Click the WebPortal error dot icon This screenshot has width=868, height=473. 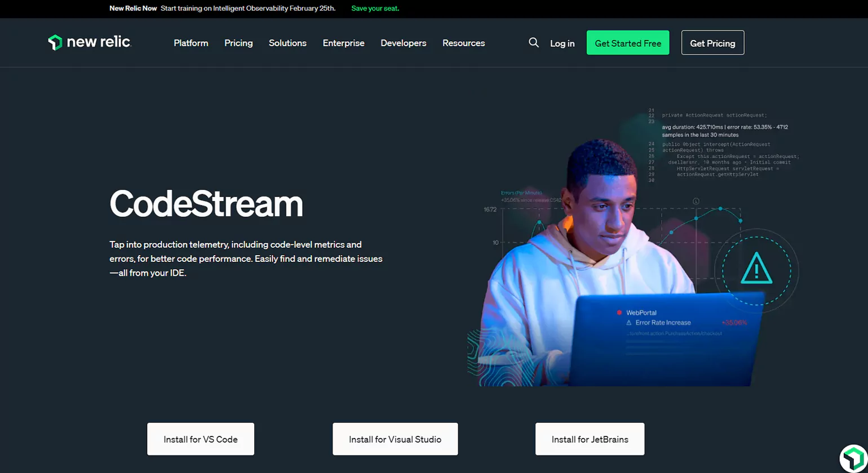click(x=618, y=312)
